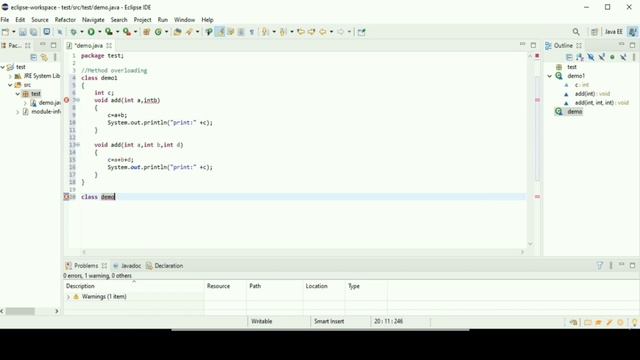640x360 pixels.
Task: Collapse all in Outline view toolbar
Action: pos(569,57)
